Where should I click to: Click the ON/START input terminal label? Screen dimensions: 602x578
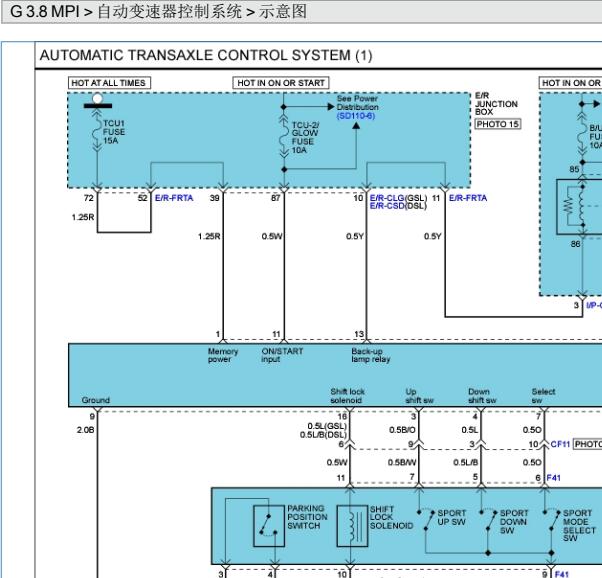coord(282,355)
